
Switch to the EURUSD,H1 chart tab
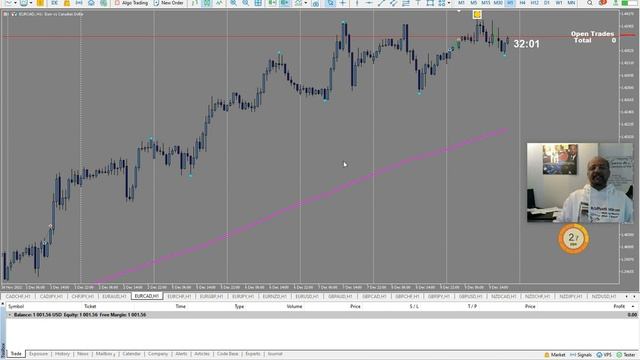(x=307, y=296)
